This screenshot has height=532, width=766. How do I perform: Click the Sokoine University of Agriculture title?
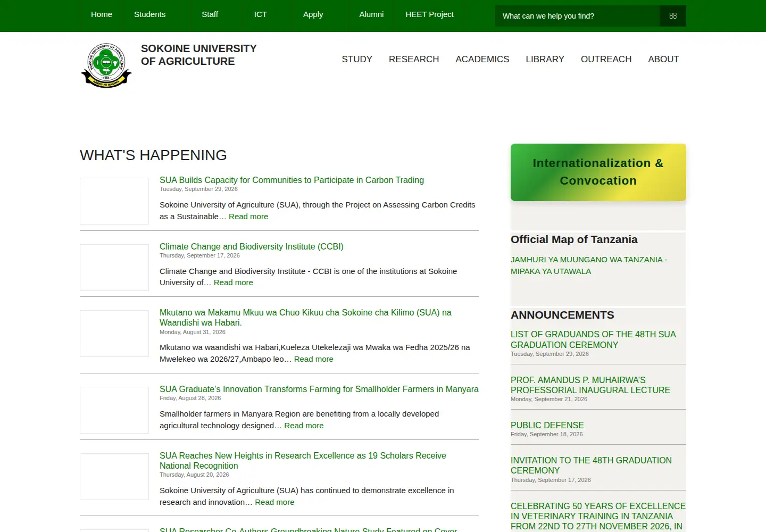point(198,55)
